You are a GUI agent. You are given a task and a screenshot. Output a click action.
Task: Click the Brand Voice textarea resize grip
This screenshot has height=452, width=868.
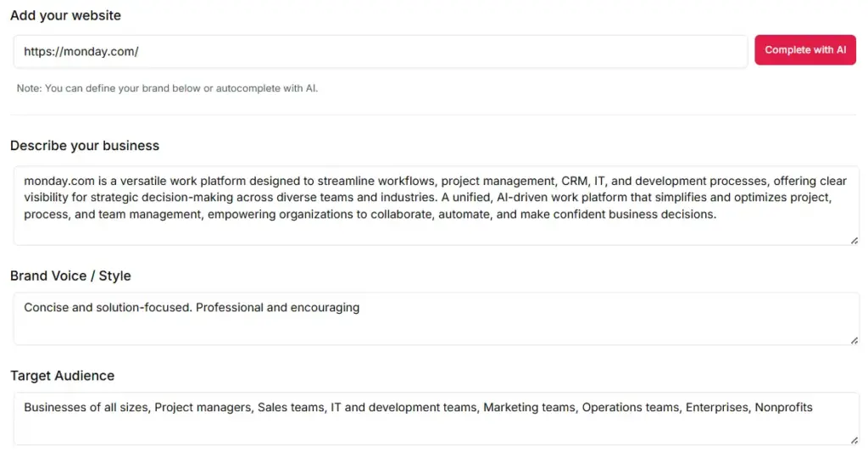click(854, 339)
